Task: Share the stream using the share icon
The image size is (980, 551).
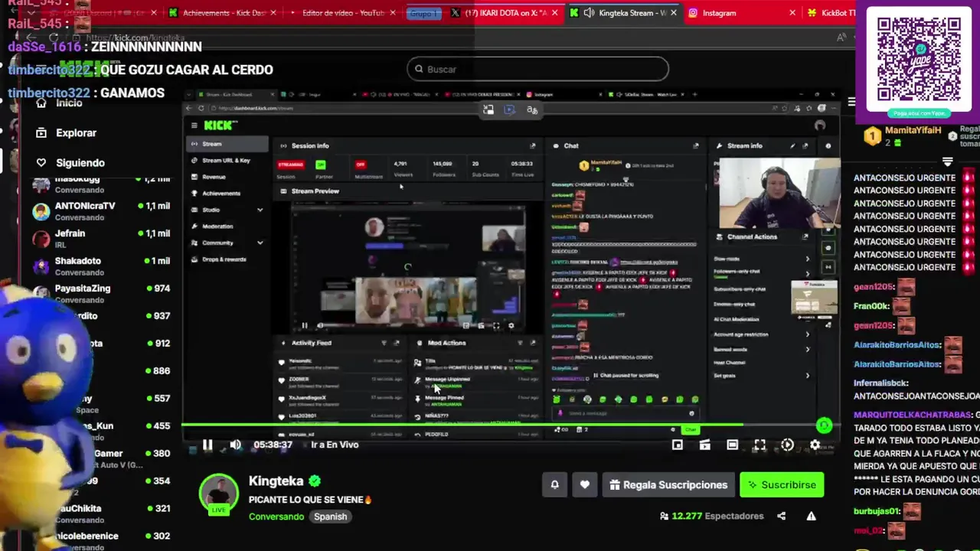Action: click(x=781, y=516)
